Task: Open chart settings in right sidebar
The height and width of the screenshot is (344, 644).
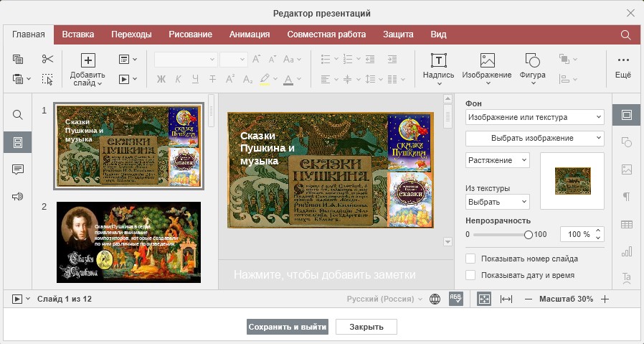Action: pyautogui.click(x=626, y=251)
